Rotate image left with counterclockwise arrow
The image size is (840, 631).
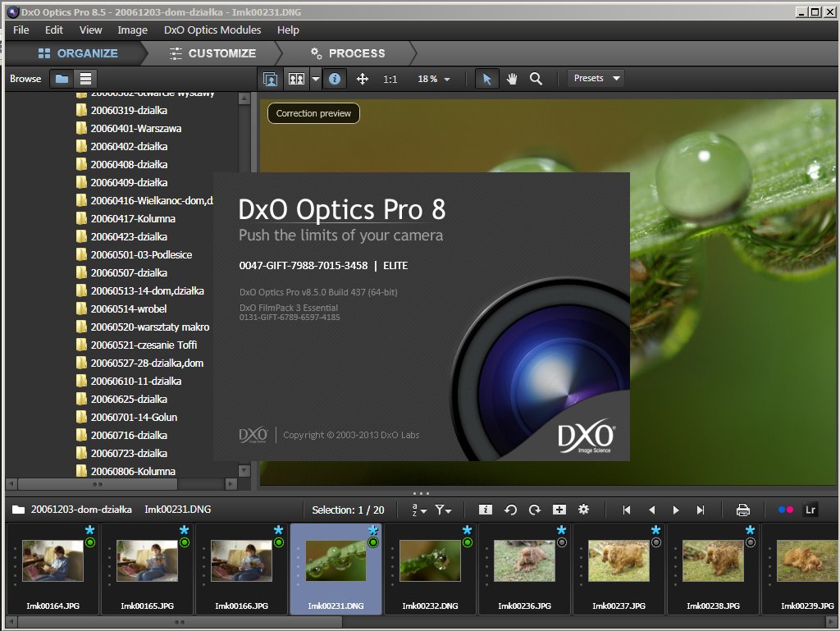tap(510, 510)
